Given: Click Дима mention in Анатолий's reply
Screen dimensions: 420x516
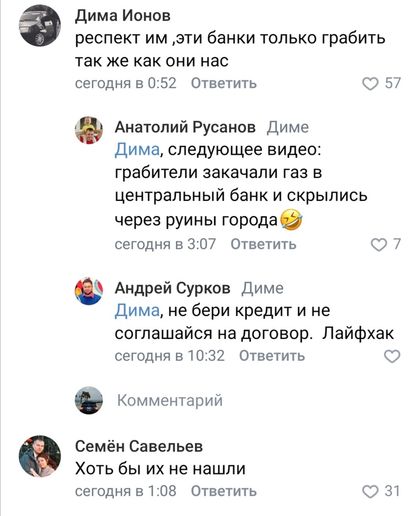Looking at the screenshot, I should click(136, 150).
